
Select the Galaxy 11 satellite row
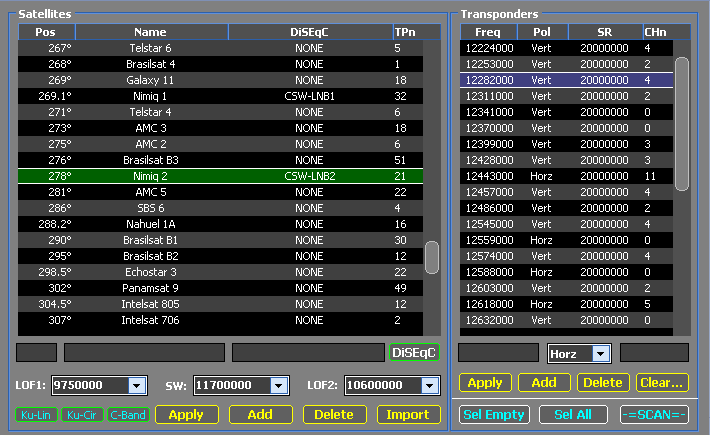(x=221, y=80)
